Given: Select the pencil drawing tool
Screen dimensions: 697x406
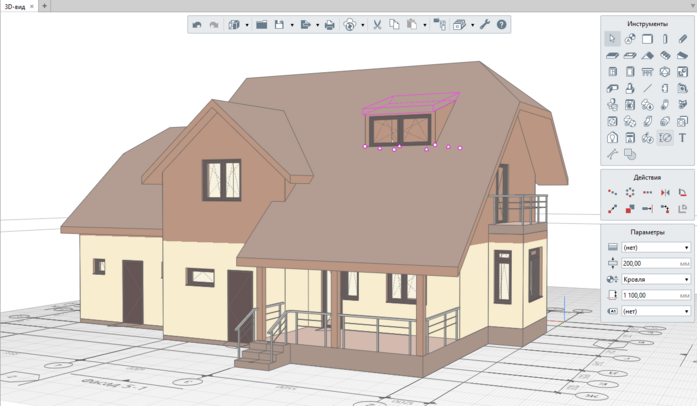Looking at the screenshot, I should click(683, 39).
